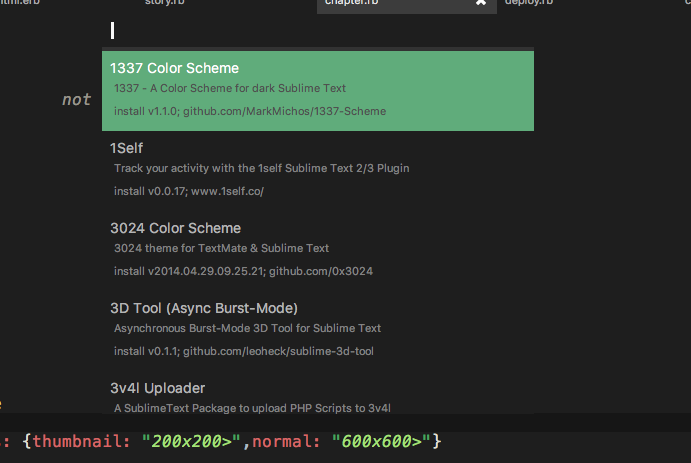Click the package search input field
Screen dimensions: 691x463
pos(318,31)
